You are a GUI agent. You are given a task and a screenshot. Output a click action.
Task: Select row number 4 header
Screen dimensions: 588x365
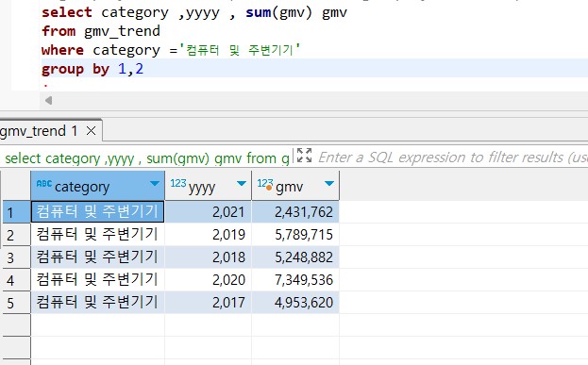pos(16,280)
